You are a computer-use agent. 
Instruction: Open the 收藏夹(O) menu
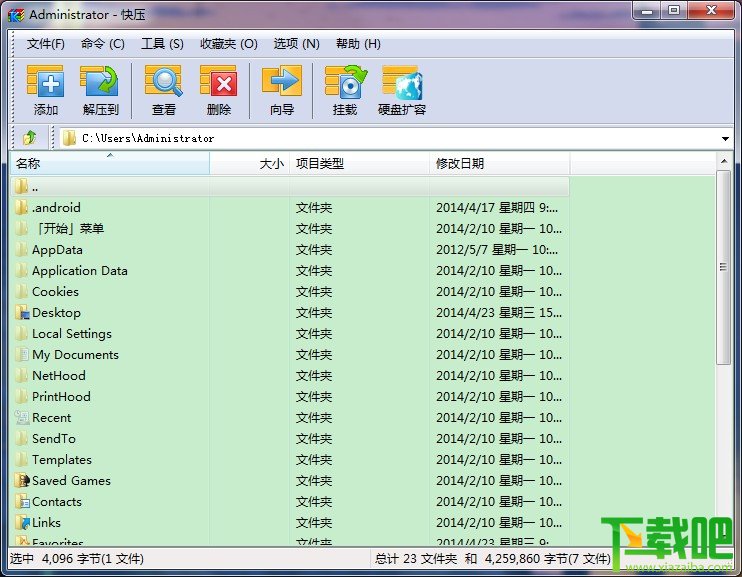pos(229,44)
